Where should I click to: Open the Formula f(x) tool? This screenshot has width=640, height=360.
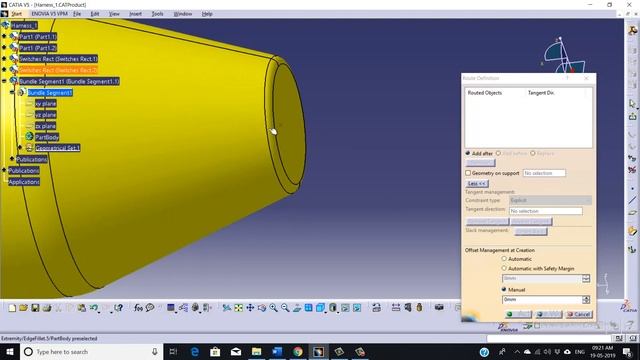point(138,308)
